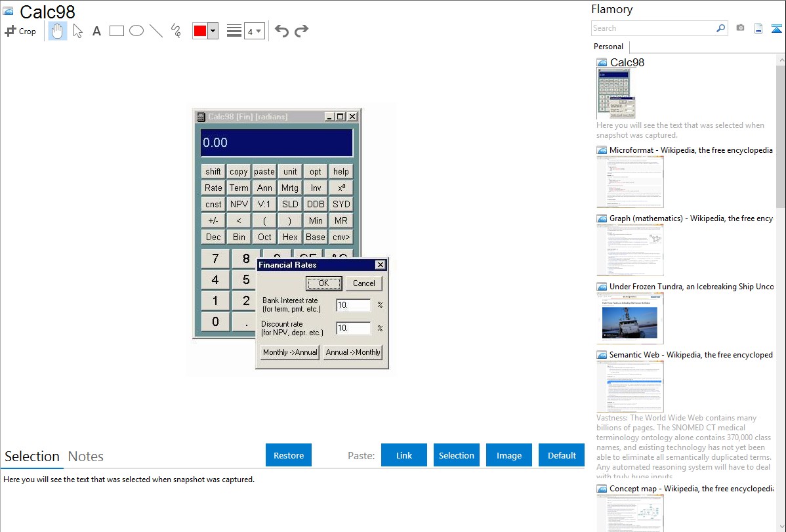Image resolution: width=786 pixels, height=532 pixels.
Task: Open the Personal tab
Action: (608, 47)
